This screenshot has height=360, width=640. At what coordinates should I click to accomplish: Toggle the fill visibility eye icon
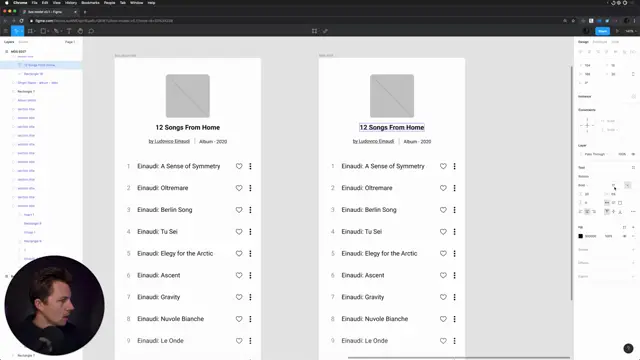point(624,236)
